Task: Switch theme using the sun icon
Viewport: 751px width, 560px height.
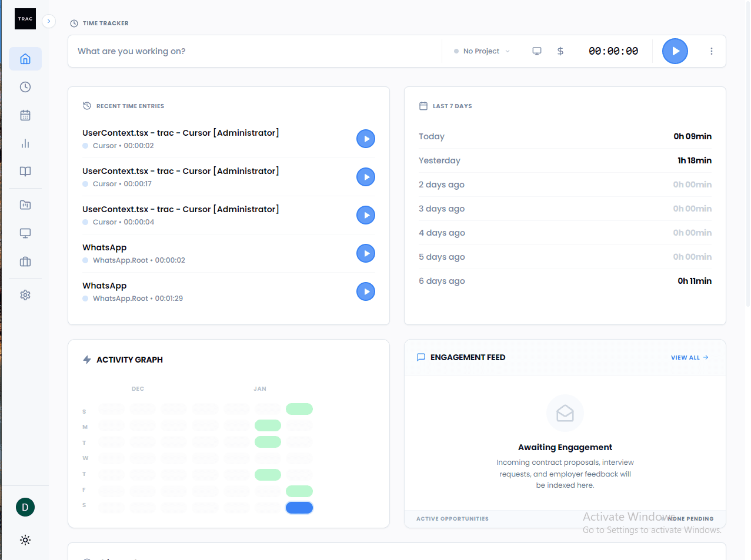Action: click(25, 539)
